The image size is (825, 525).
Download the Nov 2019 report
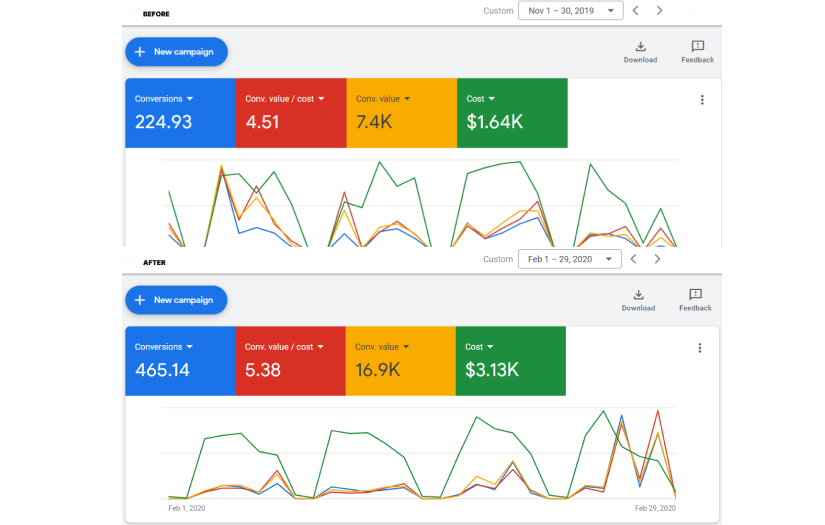[640, 52]
